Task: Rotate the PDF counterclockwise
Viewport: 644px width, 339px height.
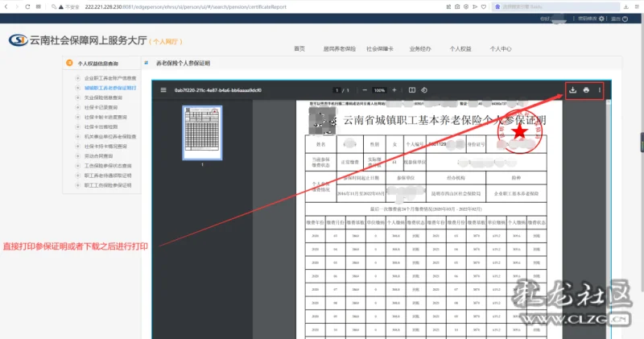Action: coord(424,90)
